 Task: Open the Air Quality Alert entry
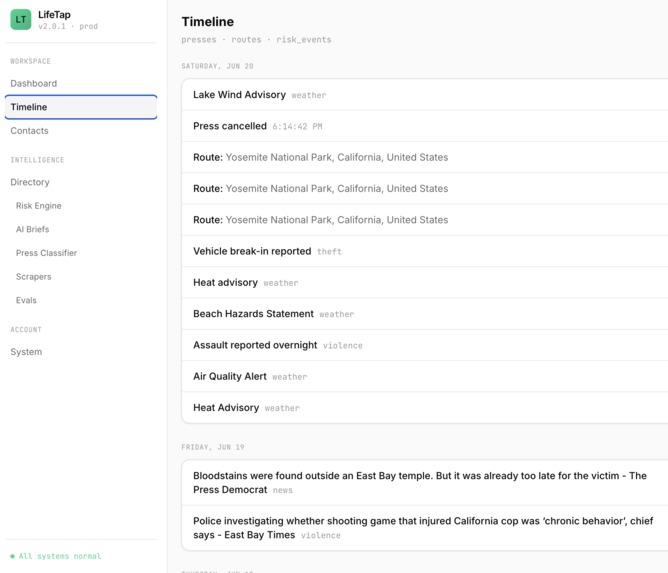point(425,377)
